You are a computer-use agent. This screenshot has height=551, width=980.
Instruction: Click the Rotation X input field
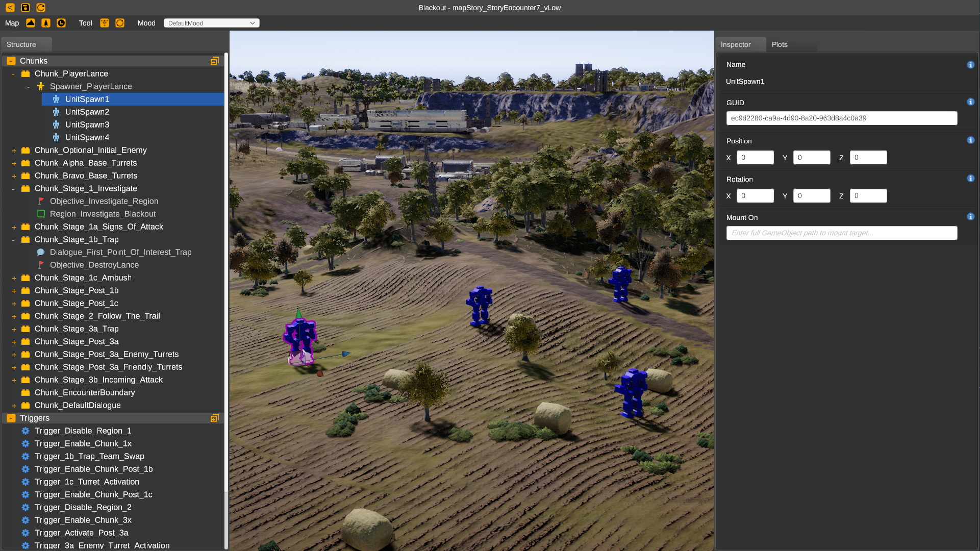[x=755, y=195]
